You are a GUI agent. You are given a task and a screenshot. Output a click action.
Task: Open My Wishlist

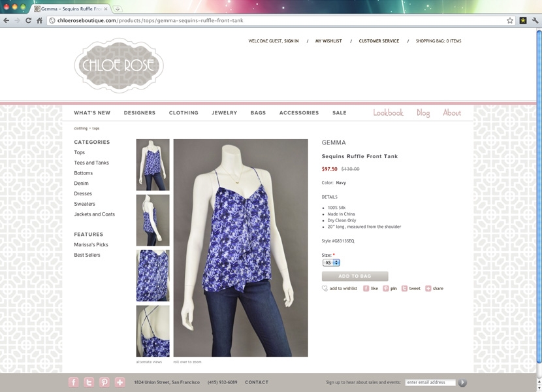click(x=328, y=41)
